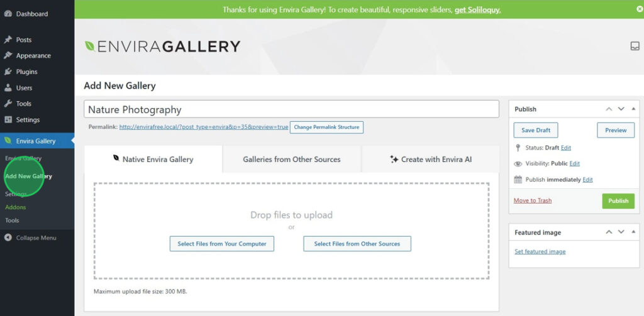
Task: Collapse the Featured image panel toggle
Action: tap(633, 232)
